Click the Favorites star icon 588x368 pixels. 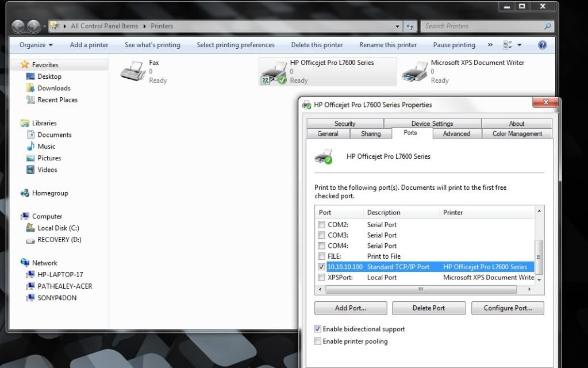(x=25, y=64)
